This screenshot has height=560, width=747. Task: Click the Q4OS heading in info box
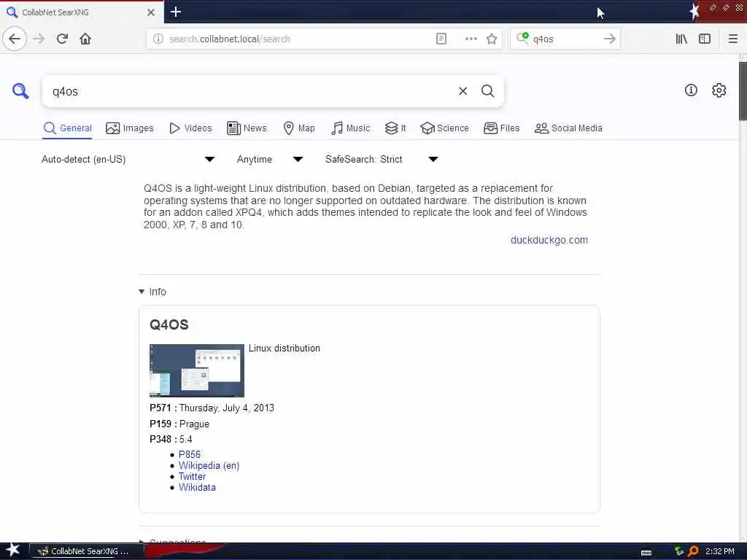click(x=169, y=324)
